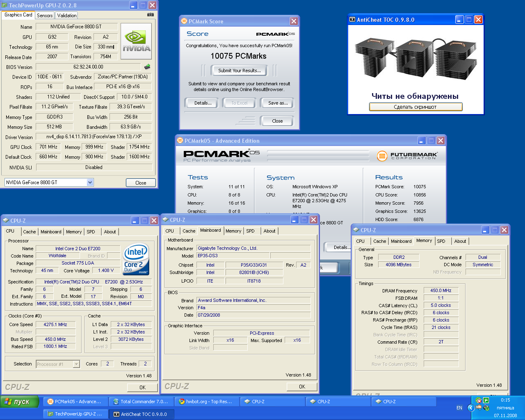Click the DRAM Frequency 450.0 MHz value
Viewport: 525px width, 420px height.
coord(441,290)
